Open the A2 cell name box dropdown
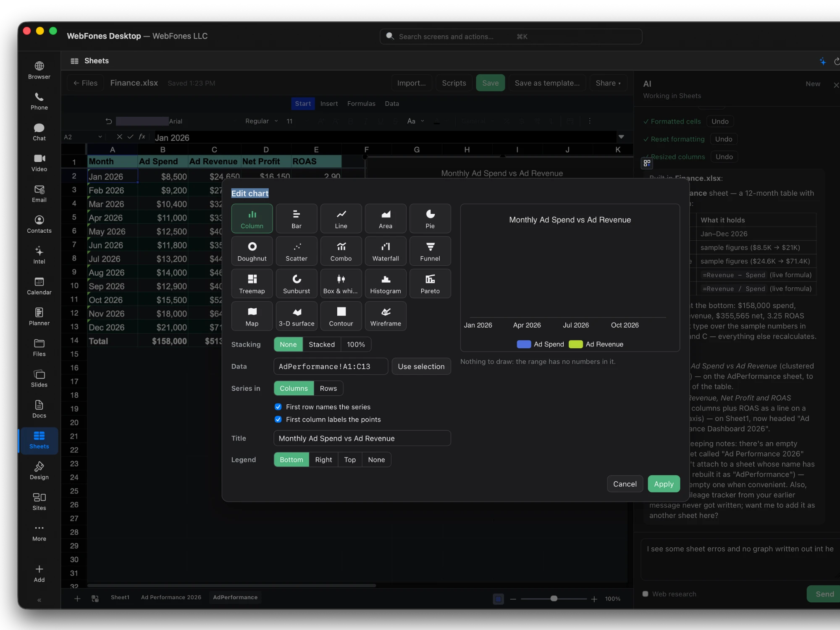The image size is (840, 630). [100, 137]
